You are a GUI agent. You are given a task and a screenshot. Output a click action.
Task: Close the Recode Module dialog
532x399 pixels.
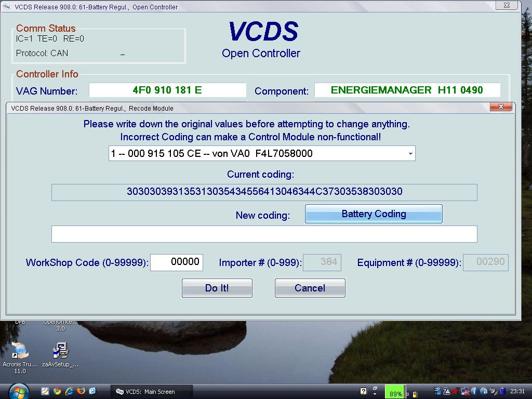(501, 107)
